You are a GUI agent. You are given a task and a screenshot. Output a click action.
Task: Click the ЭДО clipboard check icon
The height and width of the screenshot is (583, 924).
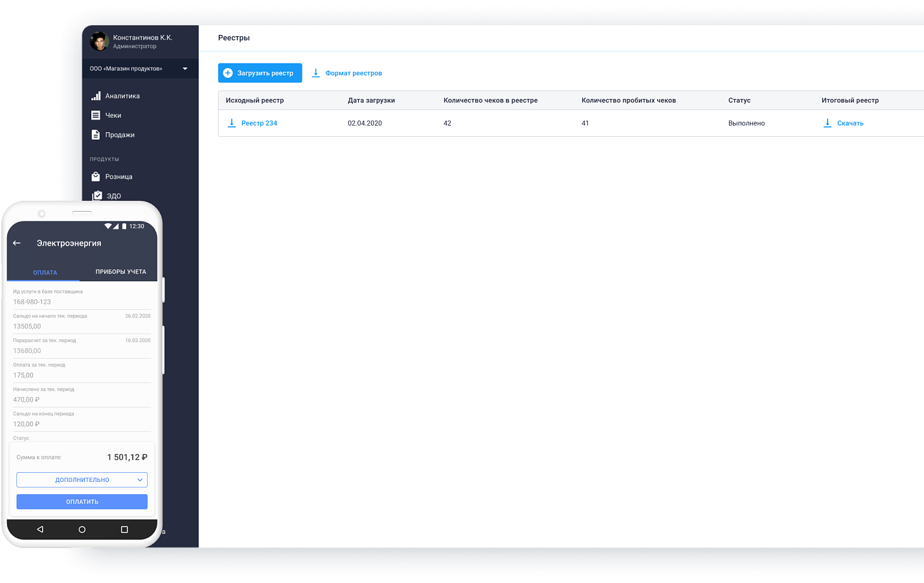click(x=97, y=196)
